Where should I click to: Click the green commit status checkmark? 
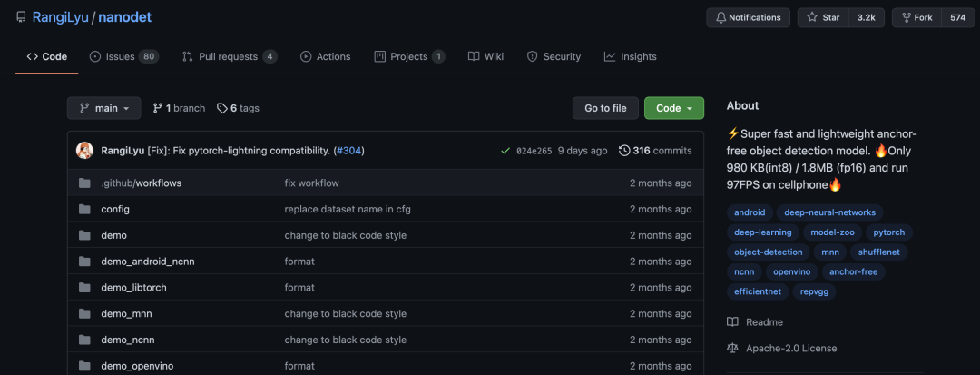[x=505, y=151]
